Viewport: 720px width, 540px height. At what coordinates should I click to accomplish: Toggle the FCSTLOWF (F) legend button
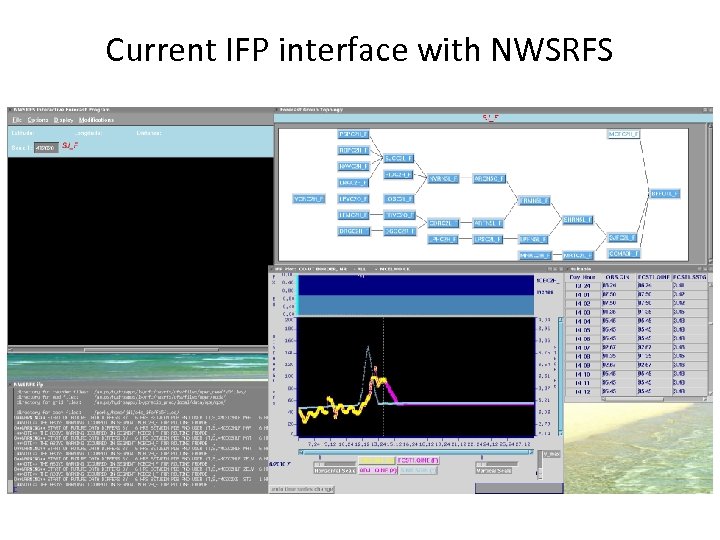(x=418, y=461)
